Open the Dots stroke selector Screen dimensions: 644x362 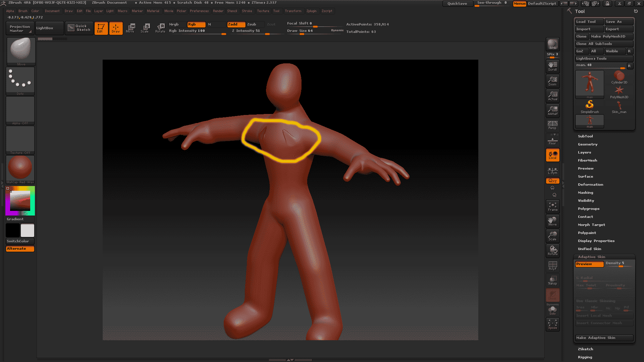(x=20, y=81)
